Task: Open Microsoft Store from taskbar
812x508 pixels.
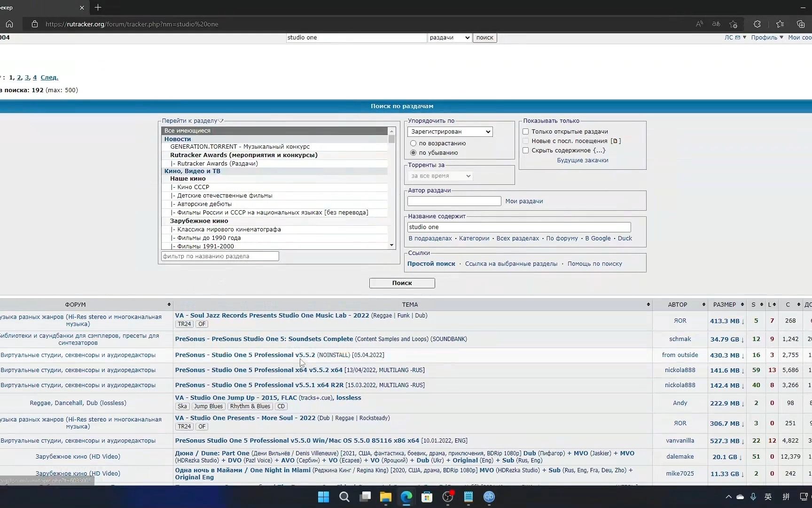Action: coord(427,497)
